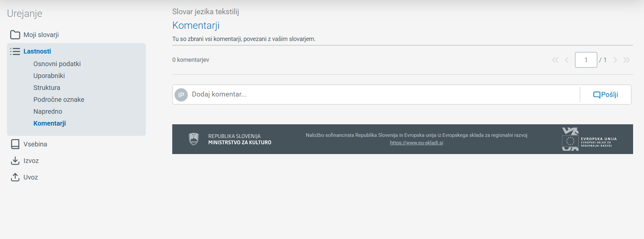Select Komentarji in the sidebar
Screen dimensions: 644x239
click(50, 123)
